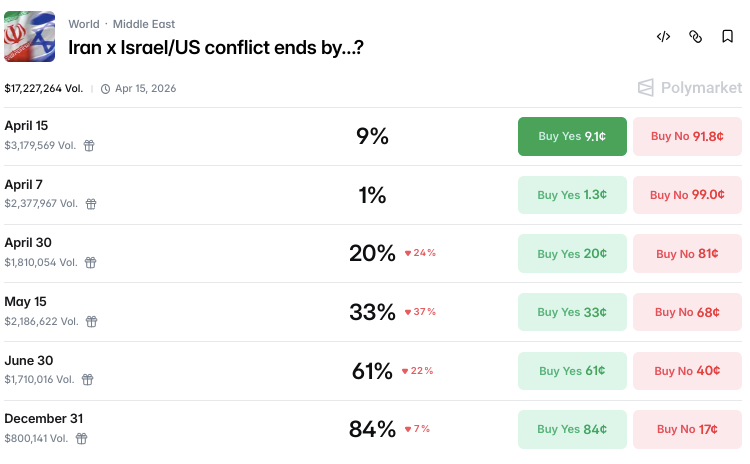Open the Middle East category link
This screenshot has width=750, height=464.
144,24
